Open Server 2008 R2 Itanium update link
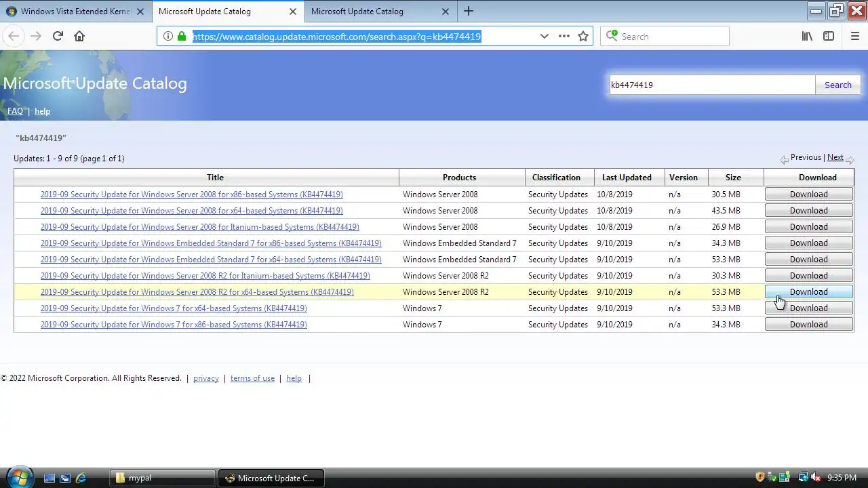The width and height of the screenshot is (868, 488). (x=205, y=276)
